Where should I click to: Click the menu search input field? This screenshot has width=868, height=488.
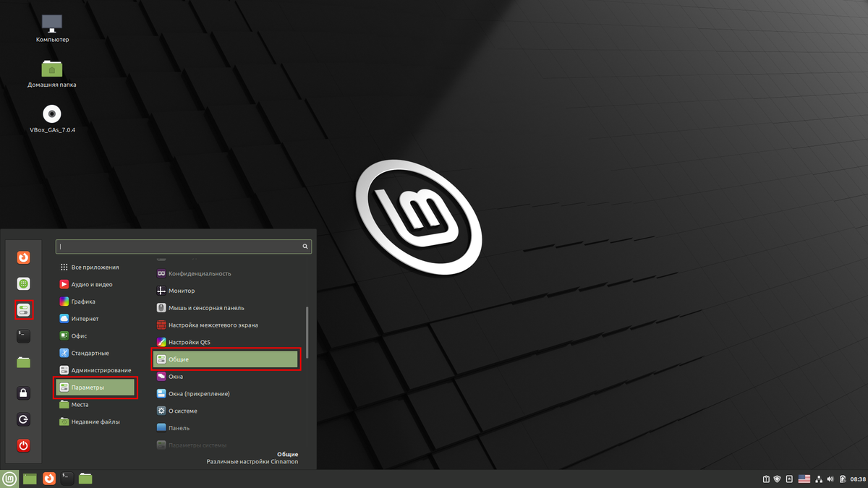click(x=184, y=247)
